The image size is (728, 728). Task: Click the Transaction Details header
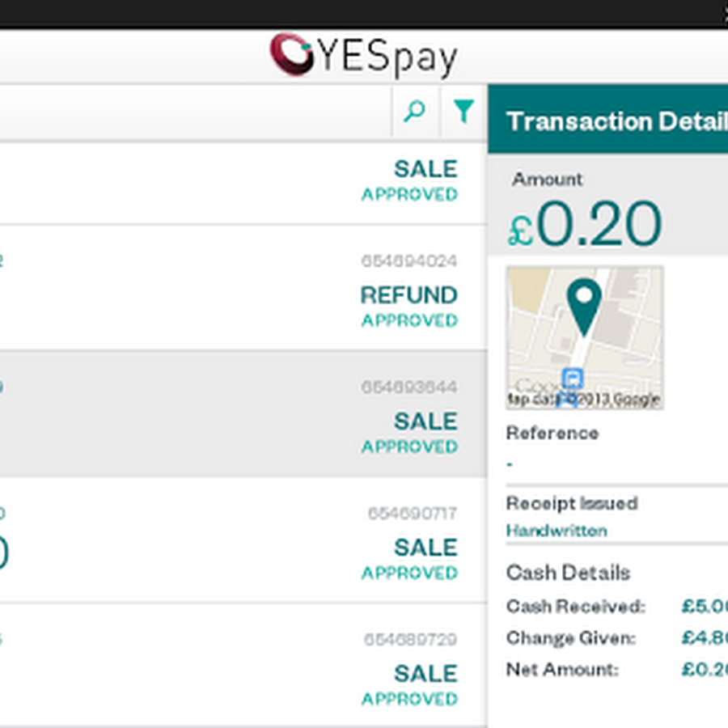click(x=616, y=121)
